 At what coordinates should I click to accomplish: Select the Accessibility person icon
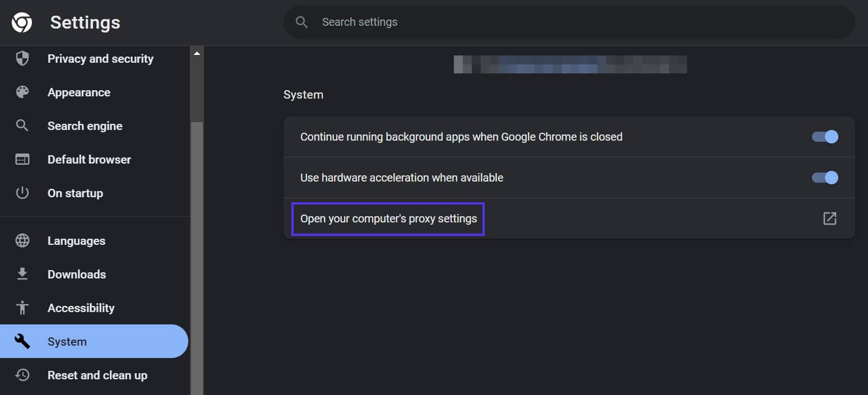click(x=22, y=308)
